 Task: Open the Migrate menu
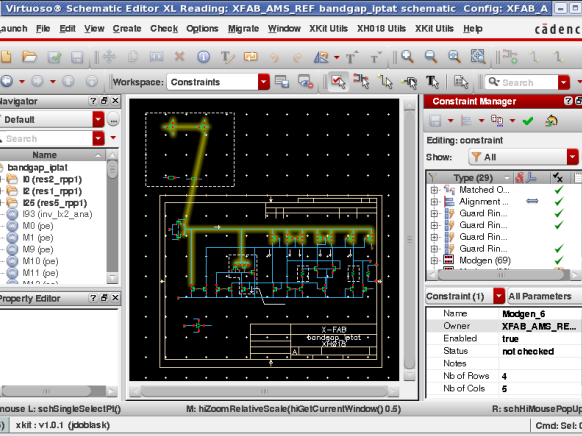pos(243,29)
